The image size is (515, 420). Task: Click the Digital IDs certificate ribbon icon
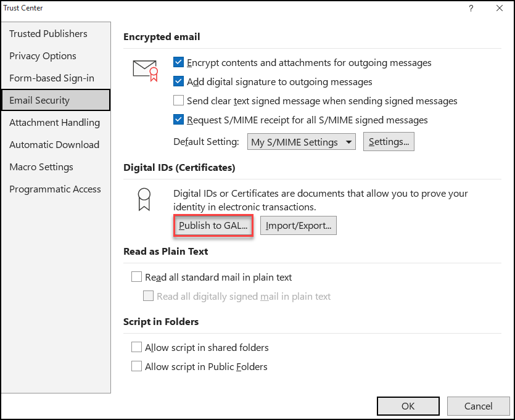(143, 199)
